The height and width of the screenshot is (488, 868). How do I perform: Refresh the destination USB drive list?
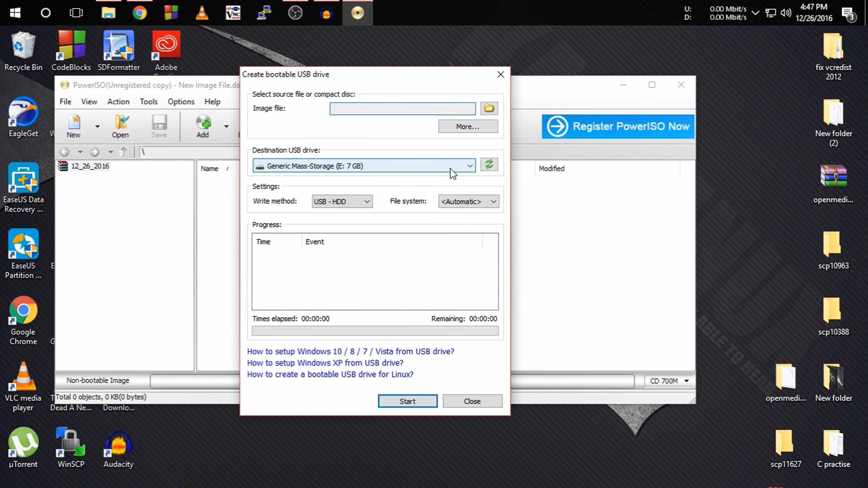489,164
